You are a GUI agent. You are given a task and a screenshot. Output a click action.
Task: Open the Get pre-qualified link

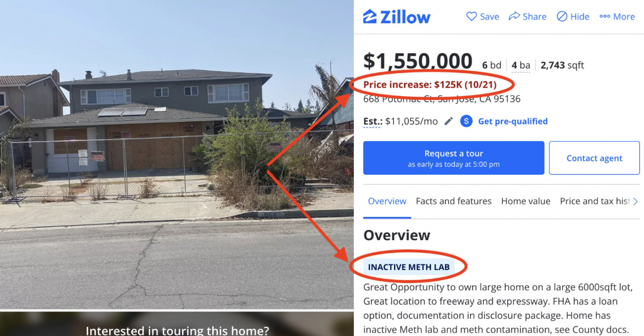513,121
